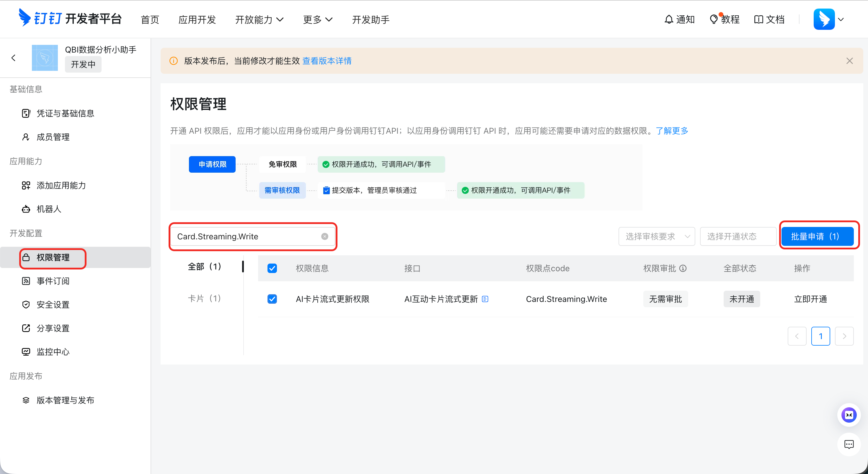This screenshot has height=474, width=868.
Task: Expand the 开放能力 dropdown menu
Action: 259,19
